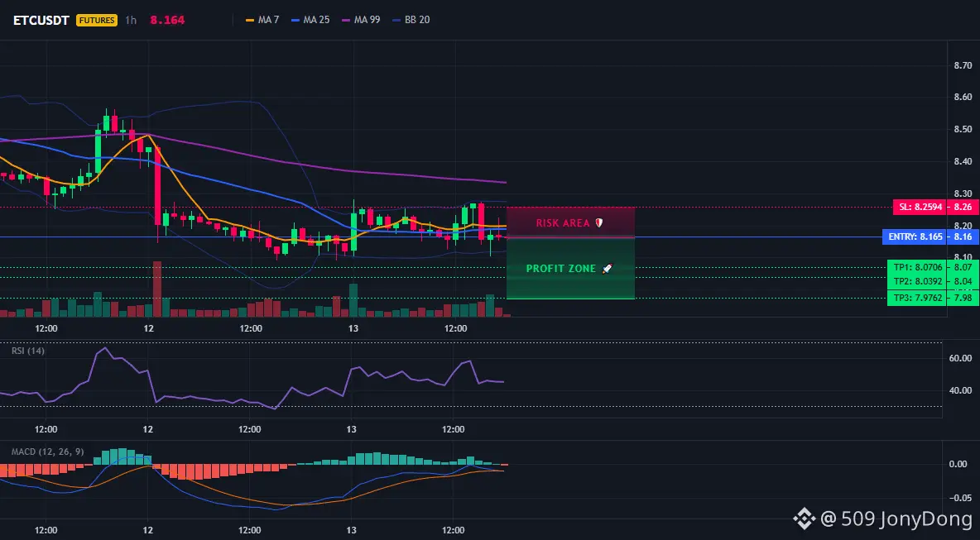Click the current price 8.164
Viewport: 980px width, 540px height.
(167, 20)
